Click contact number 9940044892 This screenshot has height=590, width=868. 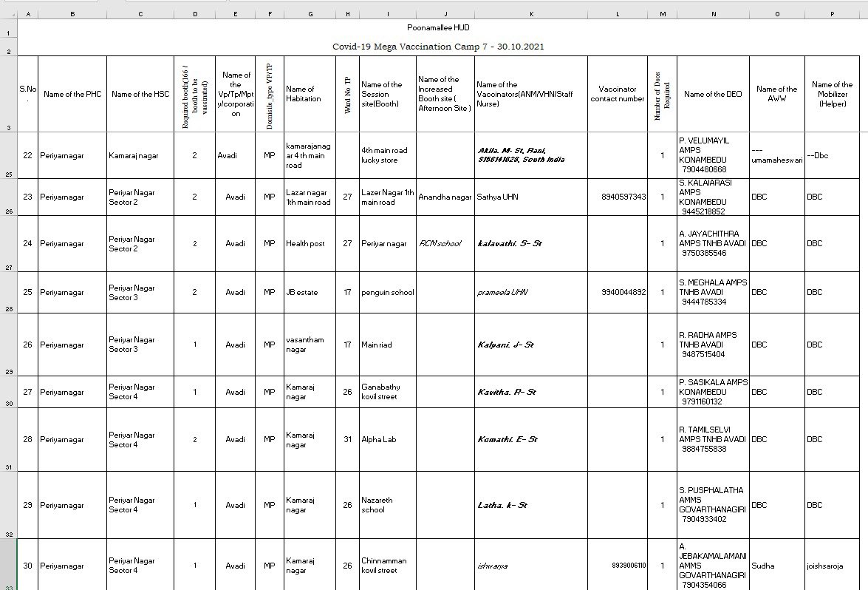618,293
